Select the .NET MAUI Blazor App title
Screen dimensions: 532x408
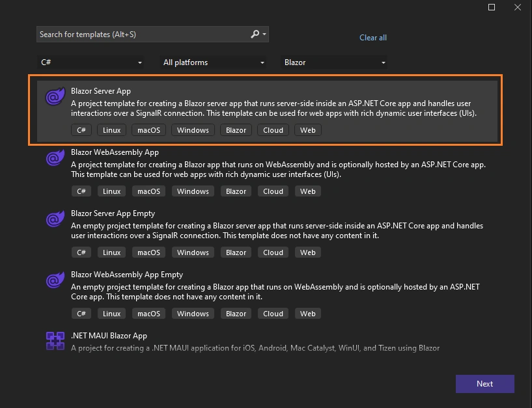[x=109, y=336]
